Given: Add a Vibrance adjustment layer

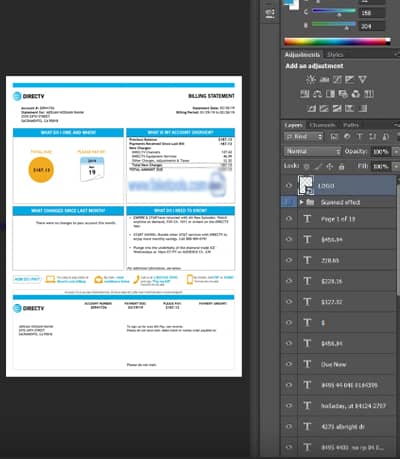Looking at the screenshot, I should coord(362,79).
